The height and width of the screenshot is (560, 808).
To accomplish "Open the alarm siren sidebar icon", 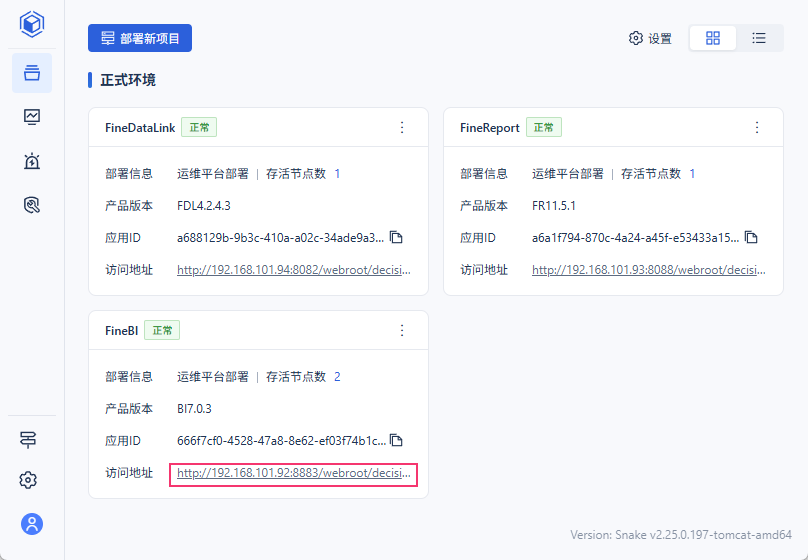I will coord(32,161).
